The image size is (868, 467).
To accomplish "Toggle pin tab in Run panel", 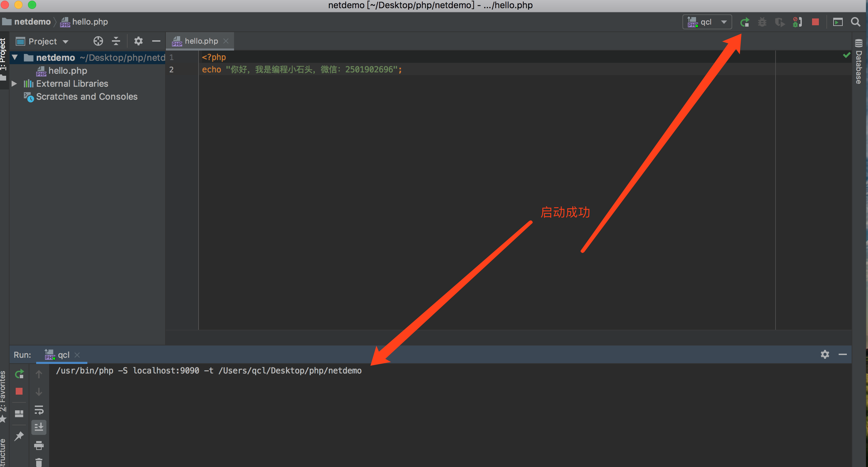I will tap(19, 436).
